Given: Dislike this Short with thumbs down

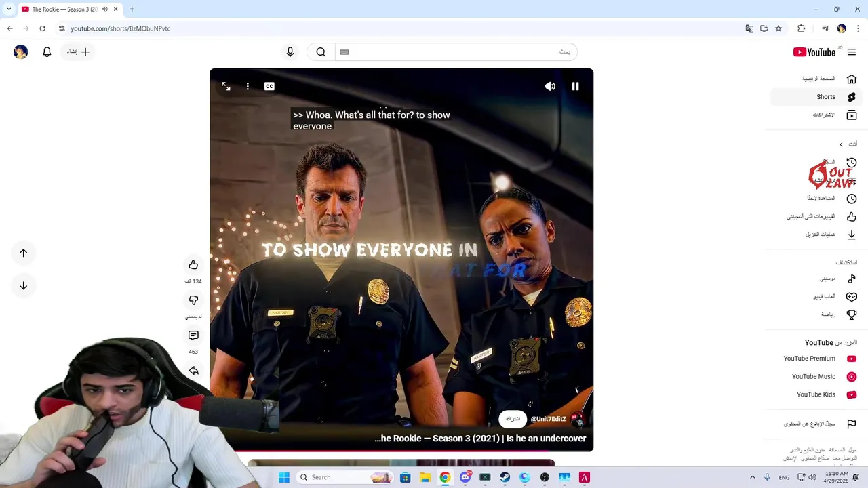Looking at the screenshot, I should click(193, 300).
